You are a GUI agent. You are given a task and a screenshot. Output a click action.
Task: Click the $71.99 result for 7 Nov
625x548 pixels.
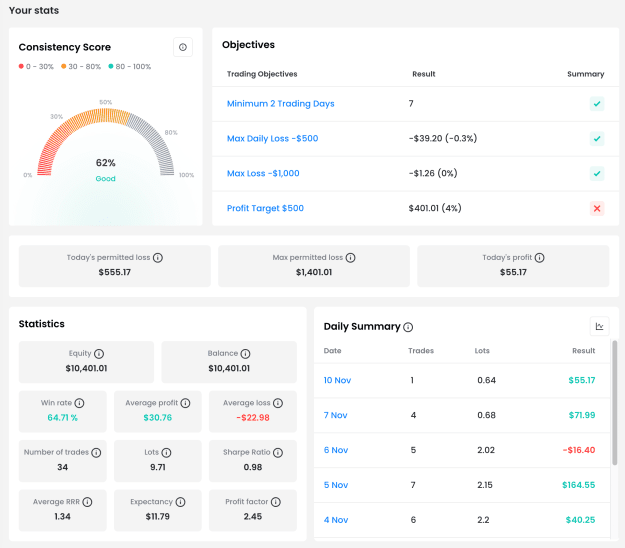[582, 415]
